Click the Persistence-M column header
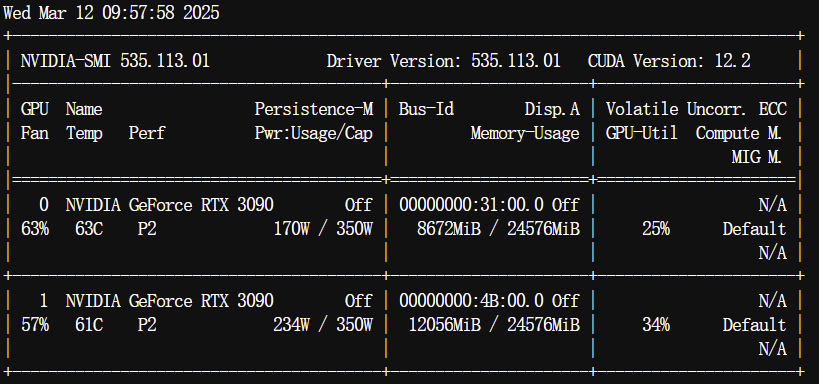Viewport: 819px width, 384px height. tap(314, 109)
